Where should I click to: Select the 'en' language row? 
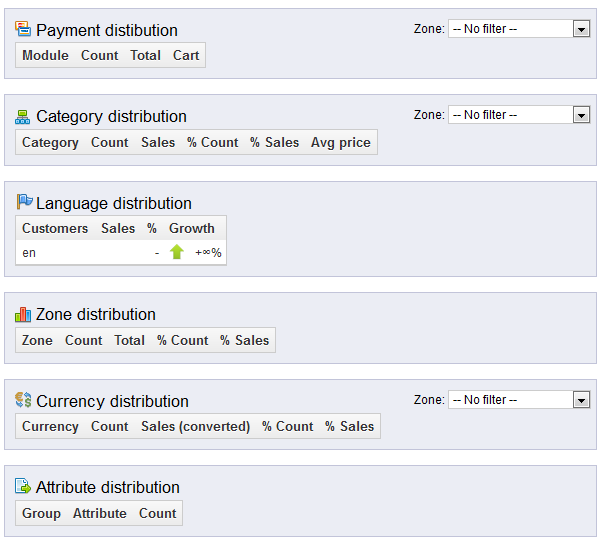(29, 253)
